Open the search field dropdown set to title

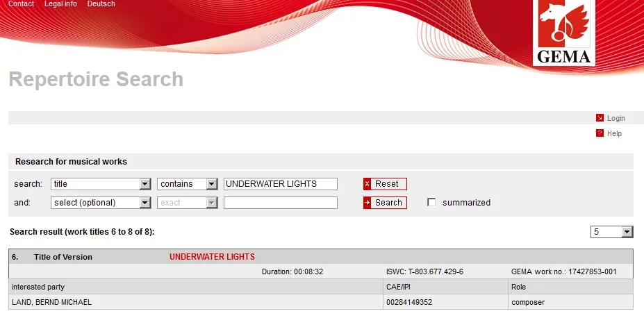pyautogui.click(x=101, y=184)
